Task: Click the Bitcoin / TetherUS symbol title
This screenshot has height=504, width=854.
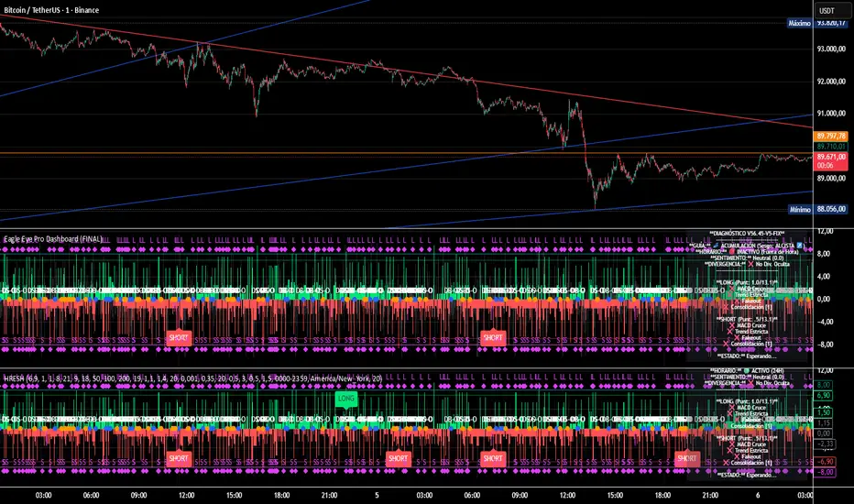Action: click(30, 10)
